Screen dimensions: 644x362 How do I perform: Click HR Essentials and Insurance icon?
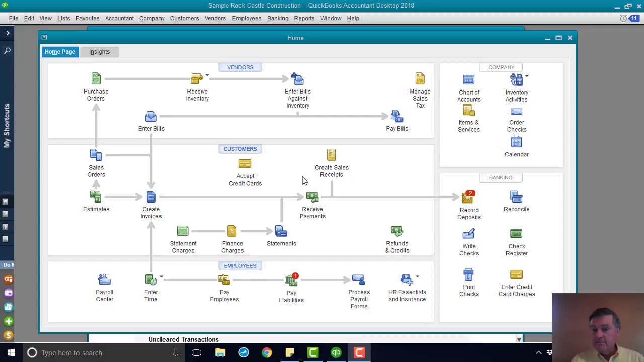pyautogui.click(x=407, y=279)
